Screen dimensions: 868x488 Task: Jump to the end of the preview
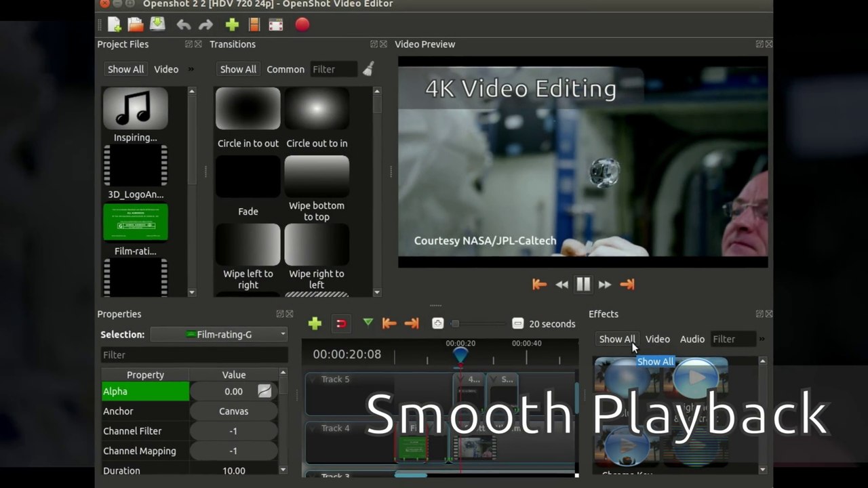click(x=627, y=285)
